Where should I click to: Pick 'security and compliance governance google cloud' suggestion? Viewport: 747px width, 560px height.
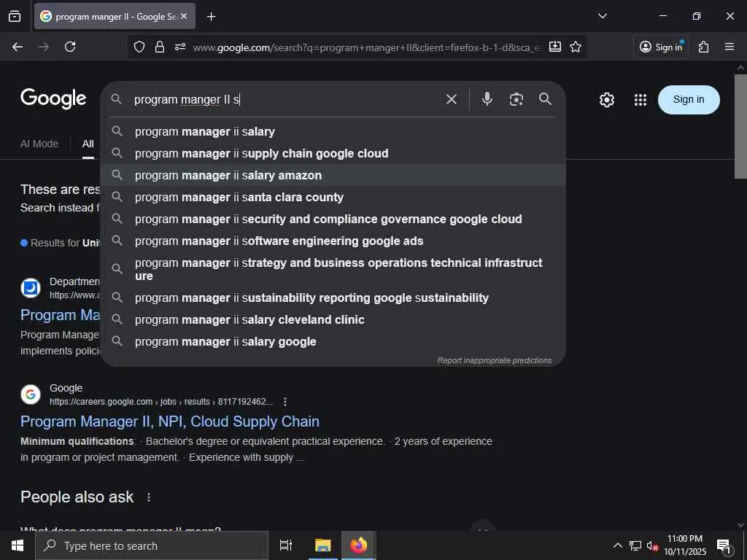333,219
